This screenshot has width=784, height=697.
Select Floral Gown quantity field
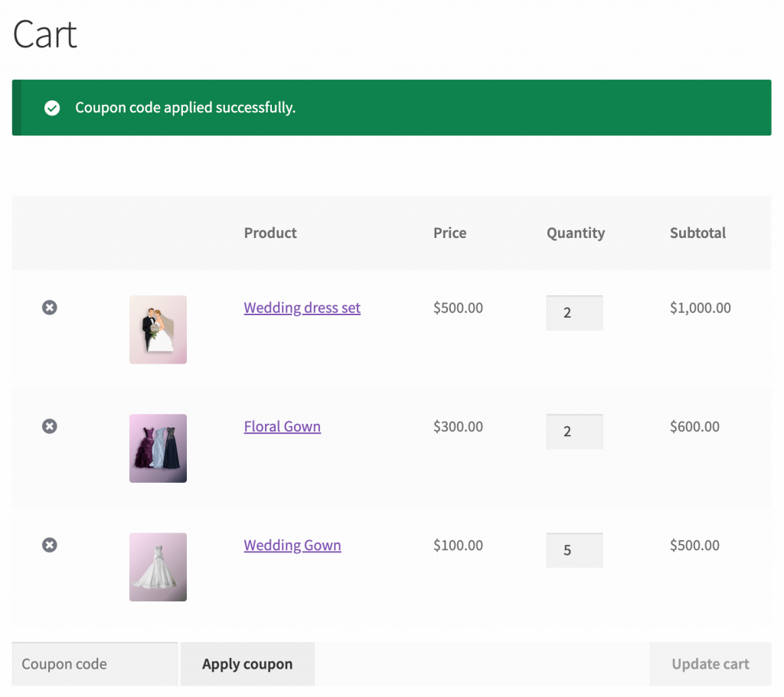(574, 432)
